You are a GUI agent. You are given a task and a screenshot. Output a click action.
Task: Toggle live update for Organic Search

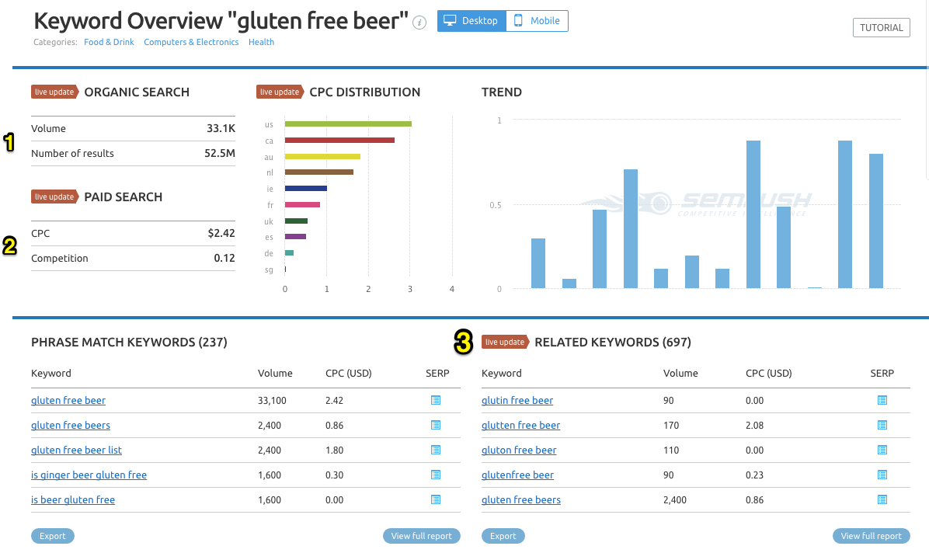54,92
